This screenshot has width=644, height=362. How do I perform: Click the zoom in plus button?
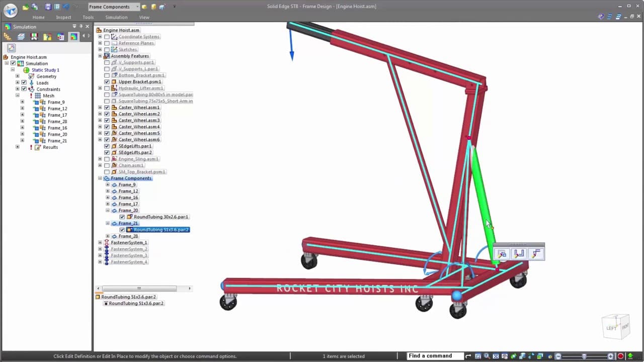point(611,356)
